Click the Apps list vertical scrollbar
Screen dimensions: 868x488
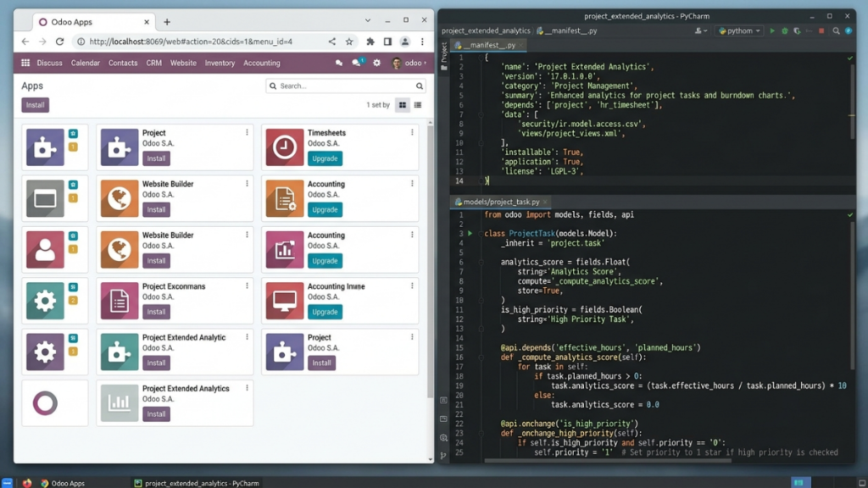point(431,260)
